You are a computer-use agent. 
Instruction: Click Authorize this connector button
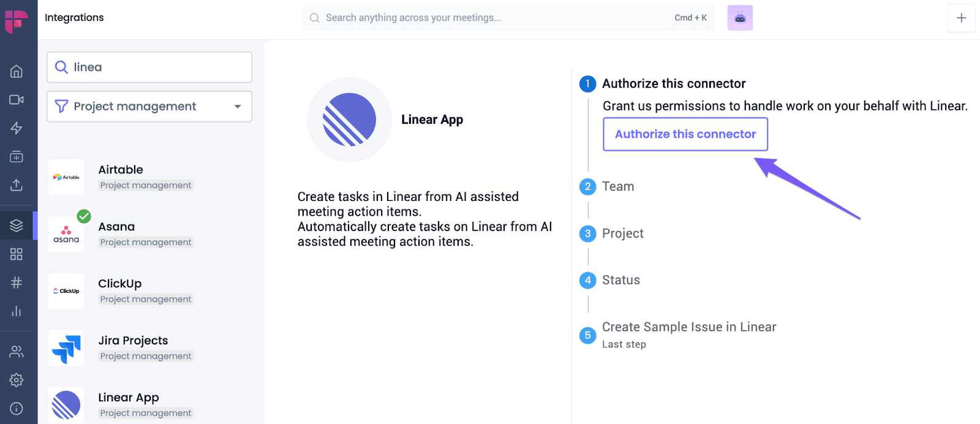(x=685, y=134)
